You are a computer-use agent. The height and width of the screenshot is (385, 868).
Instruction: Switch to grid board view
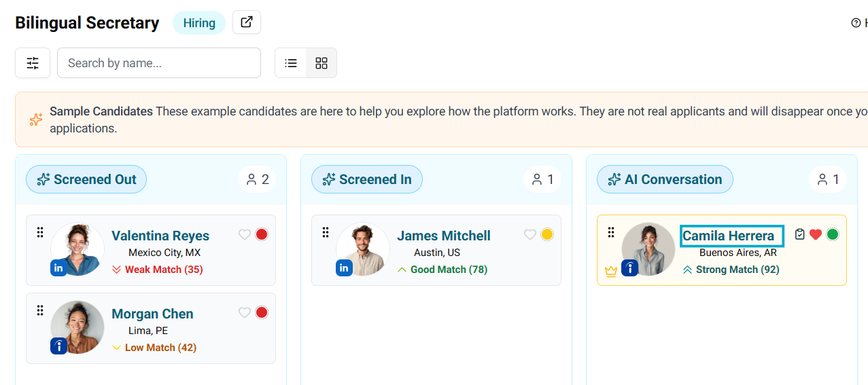coord(322,63)
